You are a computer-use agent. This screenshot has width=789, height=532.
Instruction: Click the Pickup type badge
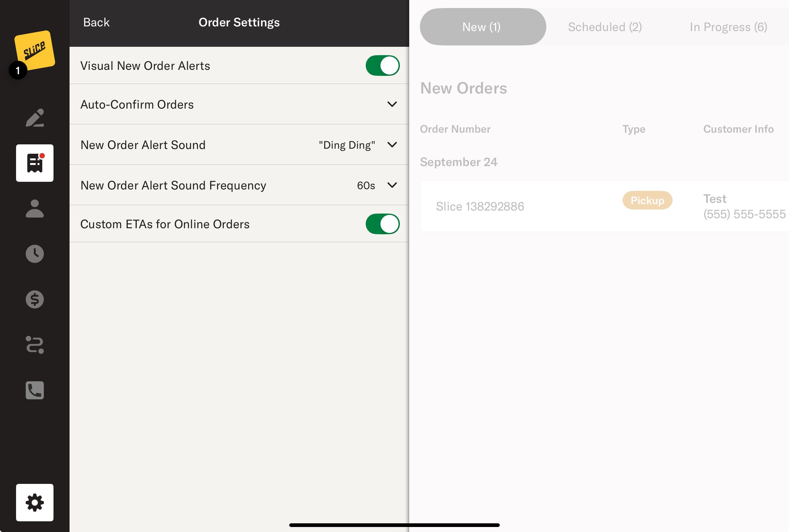coord(647,201)
